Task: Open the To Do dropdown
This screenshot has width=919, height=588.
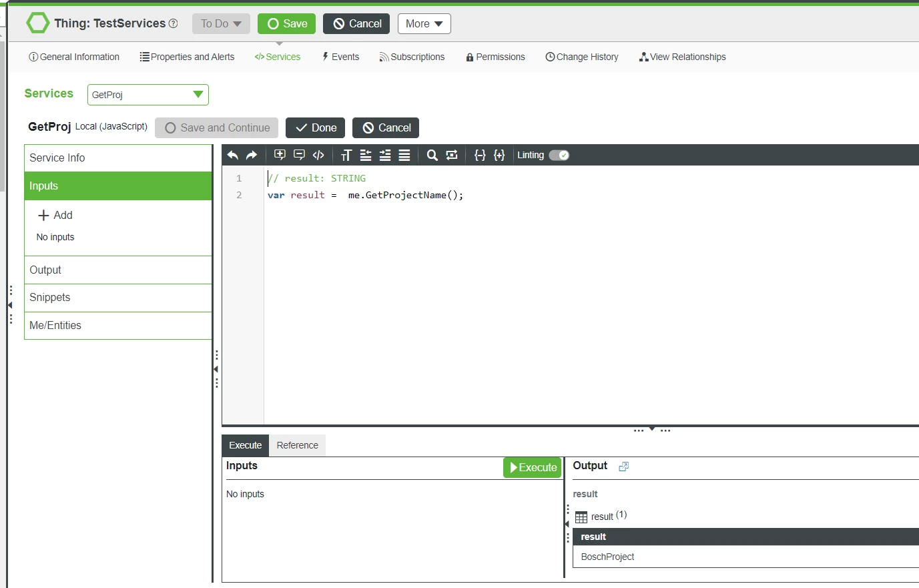Action: [221, 23]
